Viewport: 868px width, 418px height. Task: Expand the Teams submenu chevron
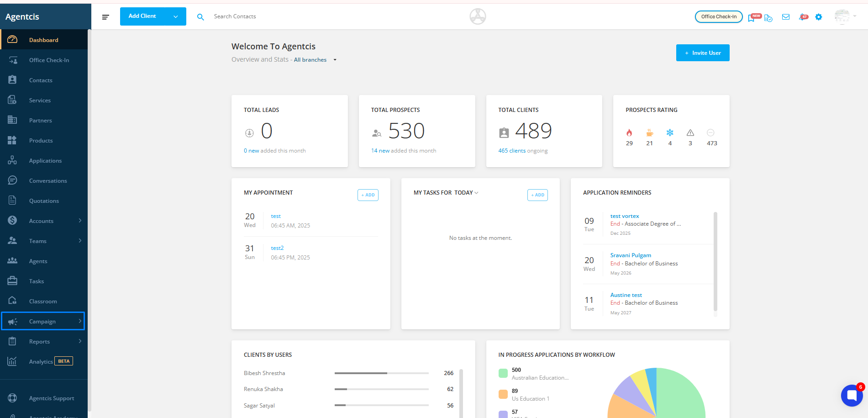(x=80, y=241)
